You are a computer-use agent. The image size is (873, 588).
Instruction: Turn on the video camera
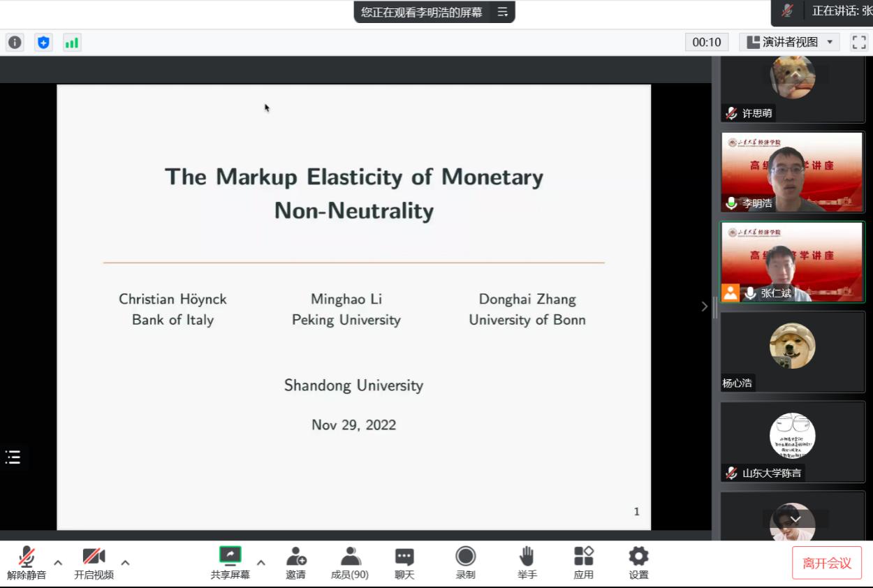[x=94, y=562]
